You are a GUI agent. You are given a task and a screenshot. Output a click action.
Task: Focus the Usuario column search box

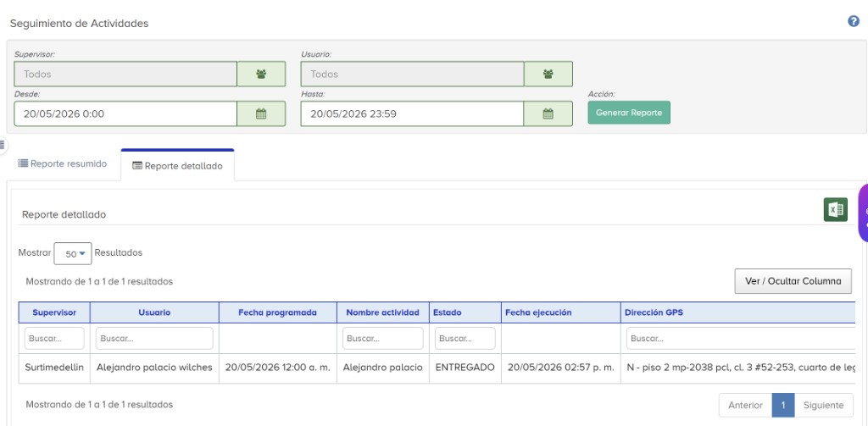click(154, 338)
